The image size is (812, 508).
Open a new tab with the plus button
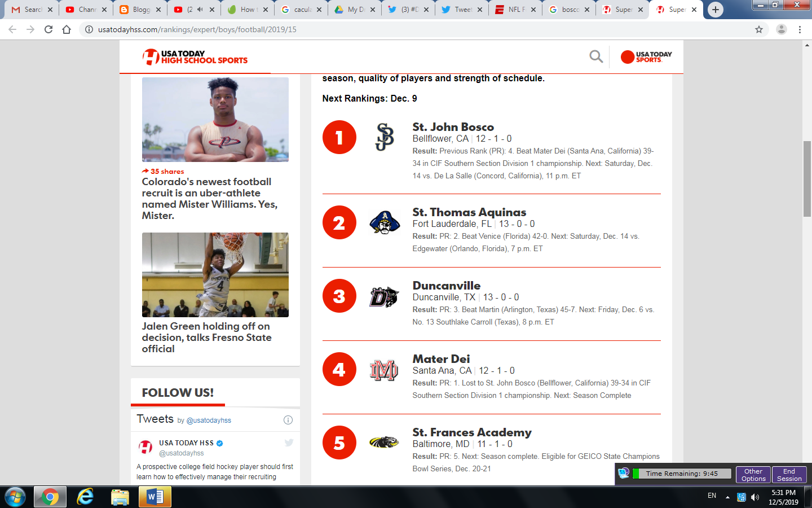click(715, 10)
